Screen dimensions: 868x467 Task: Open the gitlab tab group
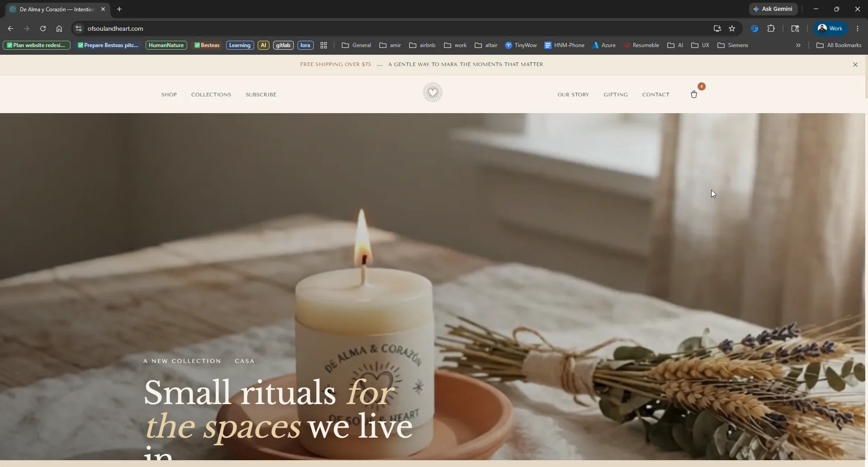[x=283, y=45]
